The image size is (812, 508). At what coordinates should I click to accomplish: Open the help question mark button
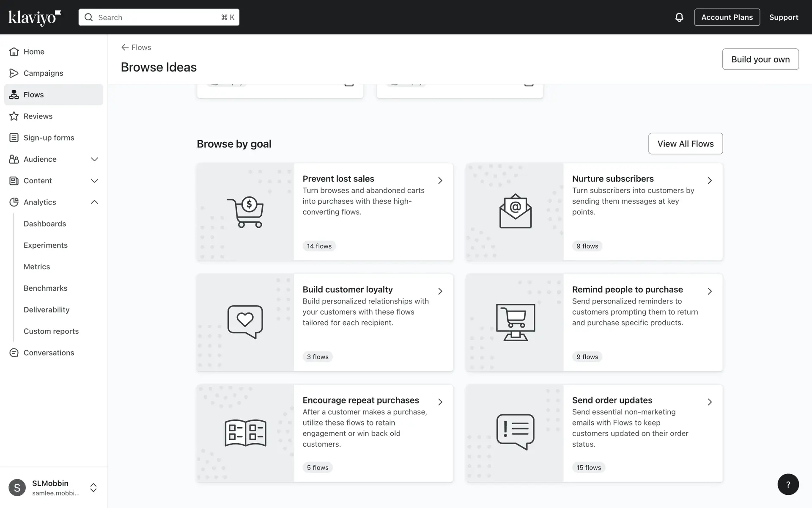[788, 484]
